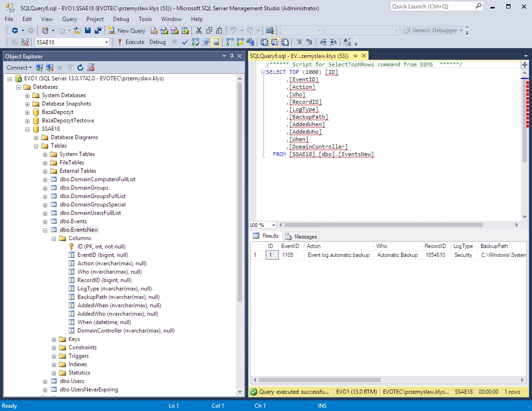Screen dimensions: 532x411
Task: Toggle auto-hide pin on Object Explorer
Action: point(232,56)
